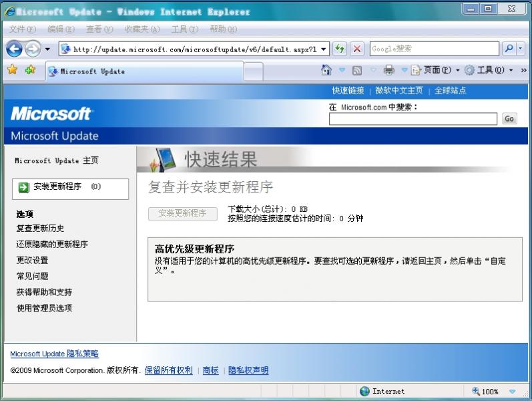Click the Favorites star icon

[12, 70]
